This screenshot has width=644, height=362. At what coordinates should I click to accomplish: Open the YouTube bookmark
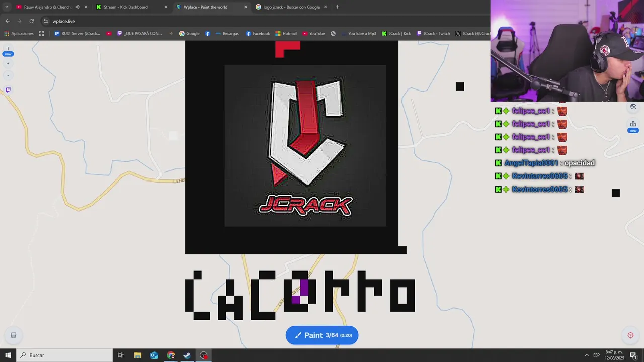pos(313,34)
